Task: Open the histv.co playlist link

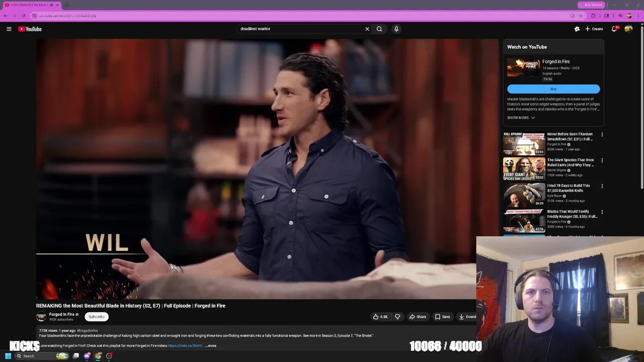Action: [185, 346]
